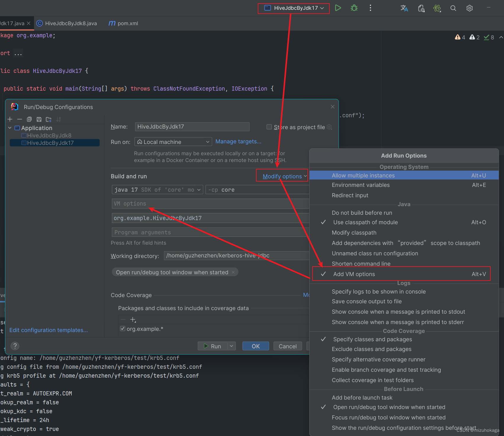Select Add before launch task entry
This screenshot has height=436, width=504.
pyautogui.click(x=404, y=398)
